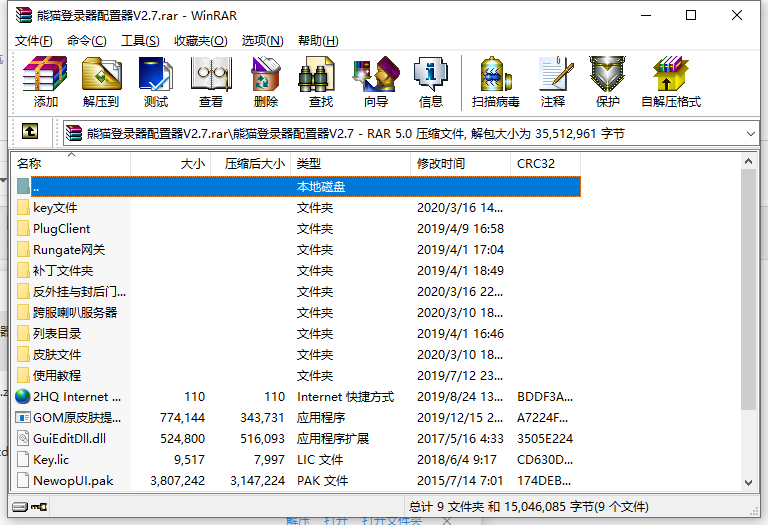
Task: Open the 帮助(H) menu
Action: 318,41
